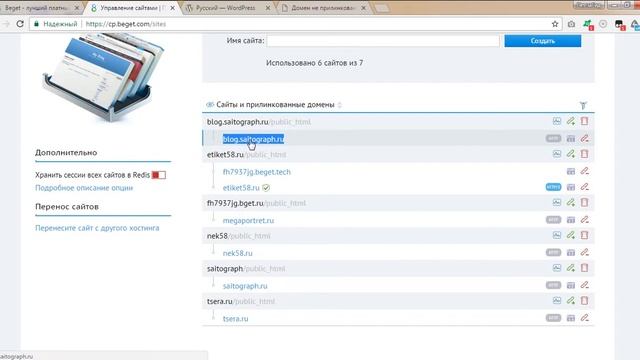Open domain settings icon for tsera.ru domain
This screenshot has width=640, height=360.
point(571,318)
